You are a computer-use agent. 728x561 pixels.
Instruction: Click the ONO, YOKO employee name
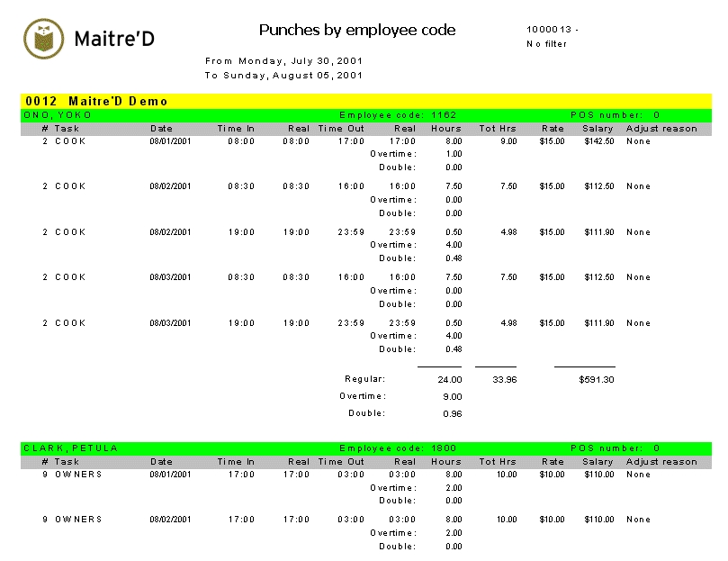58,115
